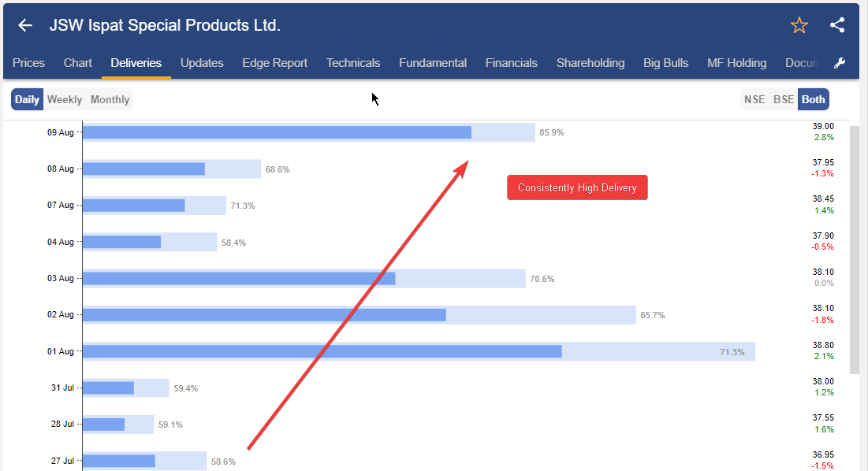Show the Shareholding tab
The width and height of the screenshot is (868, 471).
coord(590,63)
